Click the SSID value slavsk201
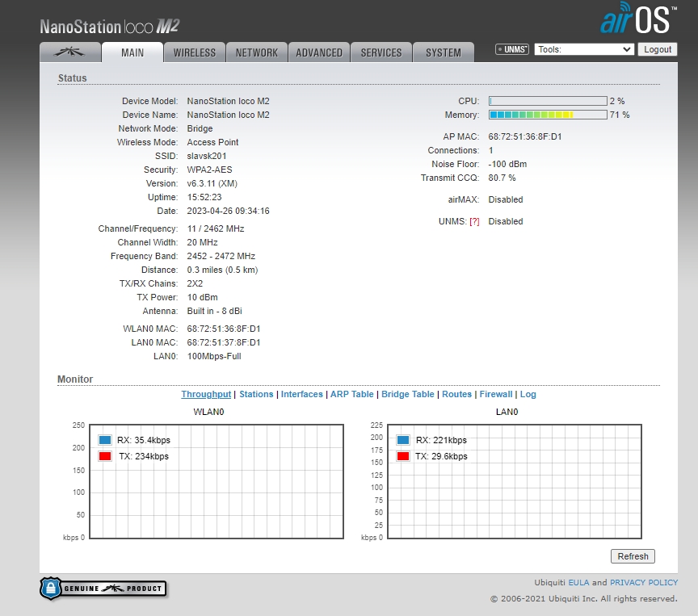 tap(207, 156)
